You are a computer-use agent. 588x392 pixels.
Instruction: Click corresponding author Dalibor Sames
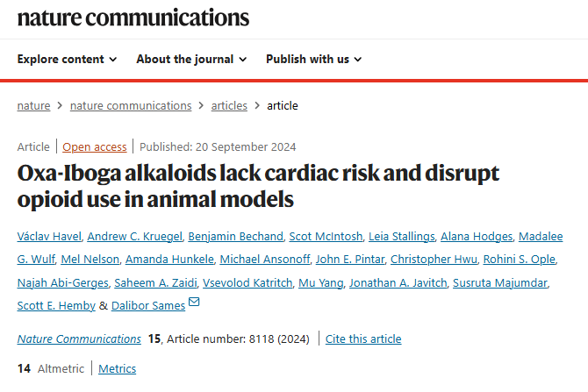148,306
